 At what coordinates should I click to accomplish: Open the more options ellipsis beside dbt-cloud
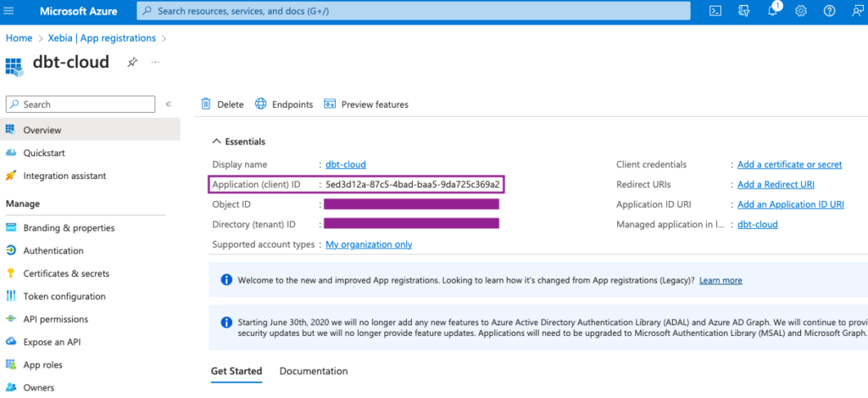[155, 62]
